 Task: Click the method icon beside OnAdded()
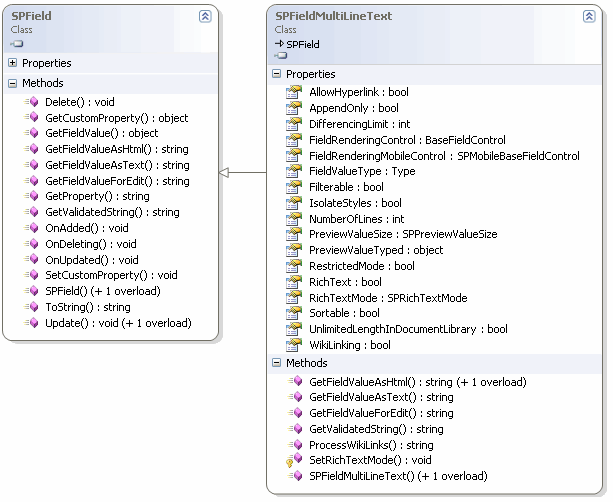(32, 228)
